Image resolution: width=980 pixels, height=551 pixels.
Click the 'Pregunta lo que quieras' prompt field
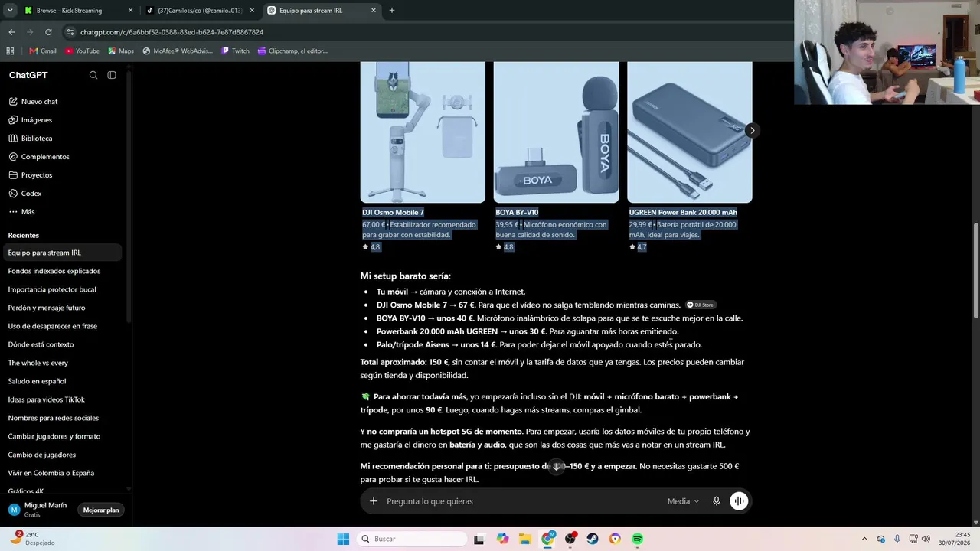click(x=521, y=501)
